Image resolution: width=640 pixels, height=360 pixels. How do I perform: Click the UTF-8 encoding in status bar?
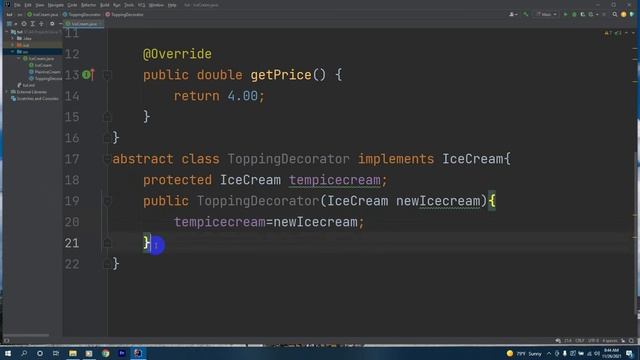(x=593, y=340)
